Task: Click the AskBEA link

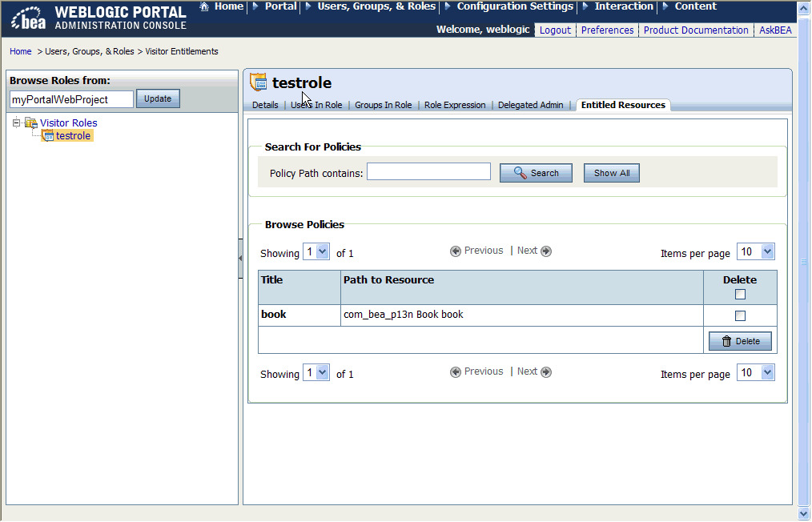Action: point(775,30)
